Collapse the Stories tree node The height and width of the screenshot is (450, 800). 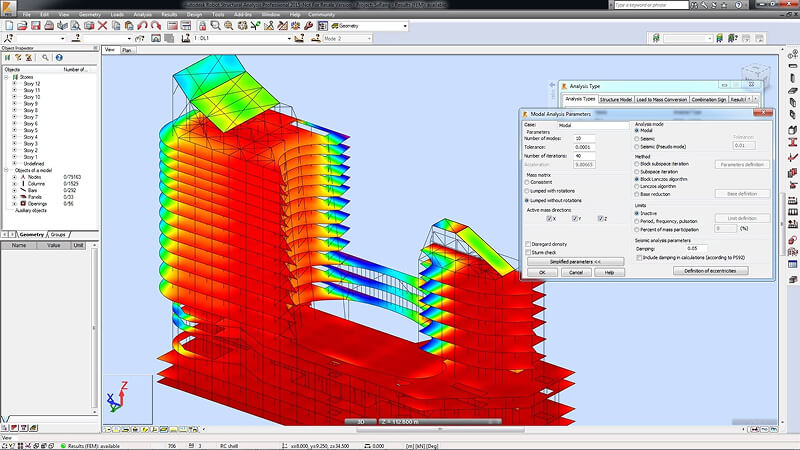point(7,77)
